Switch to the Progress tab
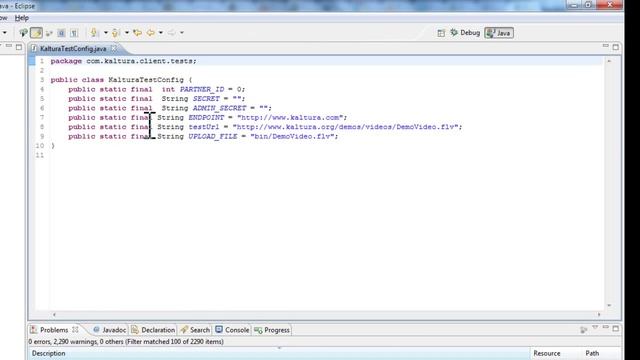Viewport: 640px width, 360px height. pos(272,330)
